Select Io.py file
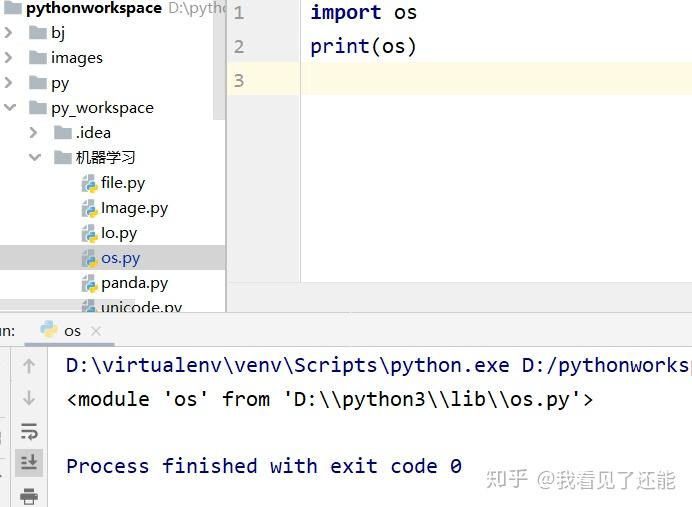The image size is (692, 507). click(119, 233)
